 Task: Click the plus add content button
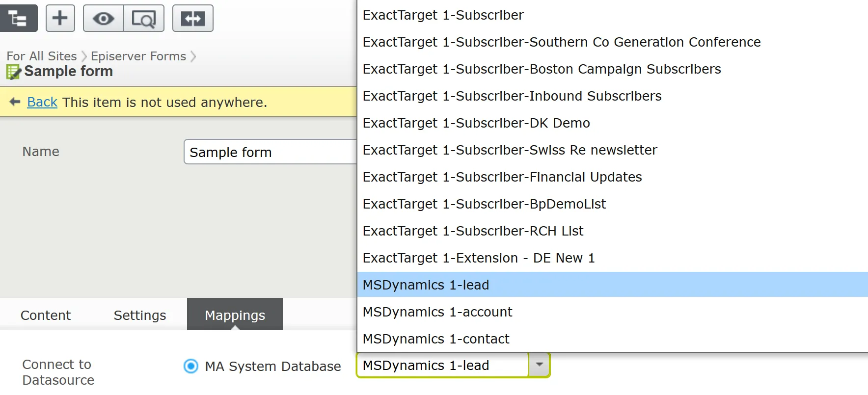click(60, 18)
